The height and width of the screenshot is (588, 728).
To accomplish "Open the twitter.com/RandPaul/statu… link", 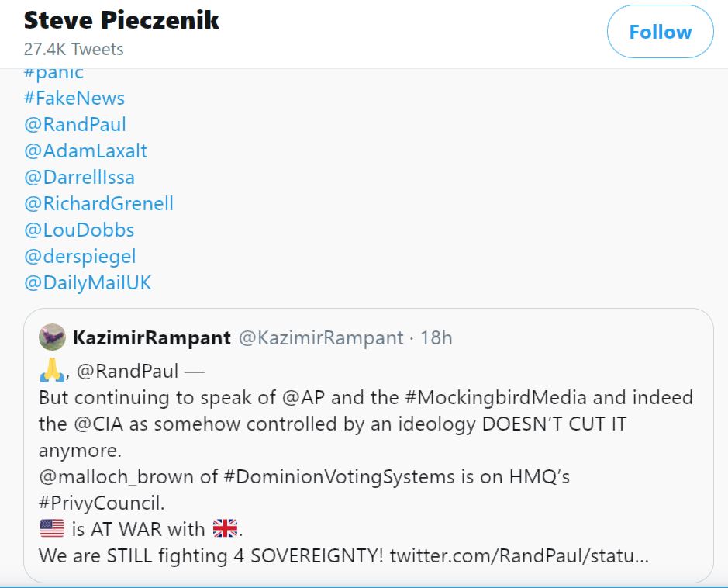I will [x=519, y=555].
